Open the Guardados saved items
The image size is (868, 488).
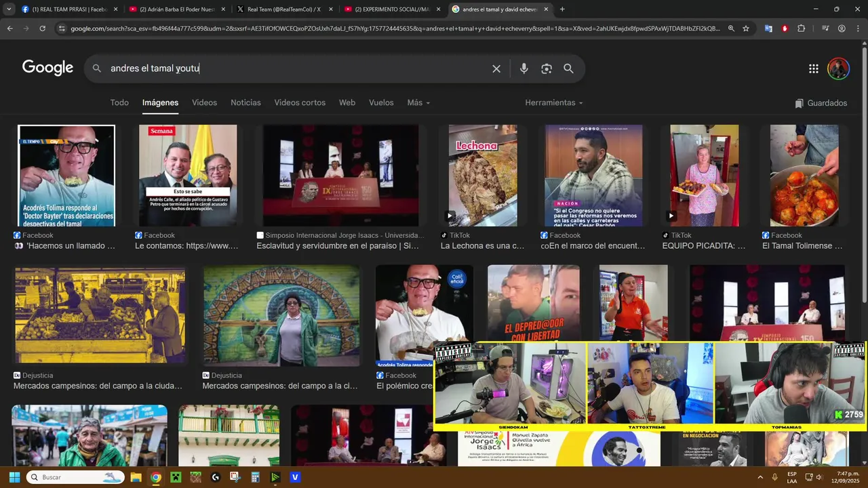click(821, 103)
